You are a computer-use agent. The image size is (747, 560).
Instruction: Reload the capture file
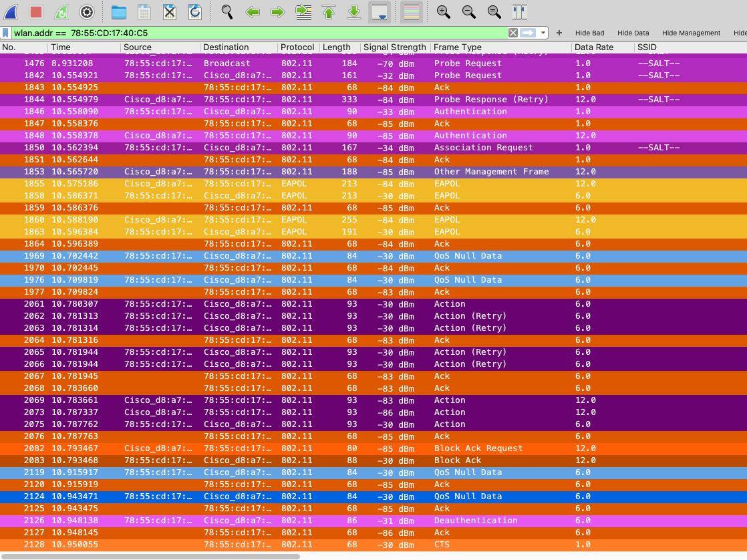(x=195, y=12)
